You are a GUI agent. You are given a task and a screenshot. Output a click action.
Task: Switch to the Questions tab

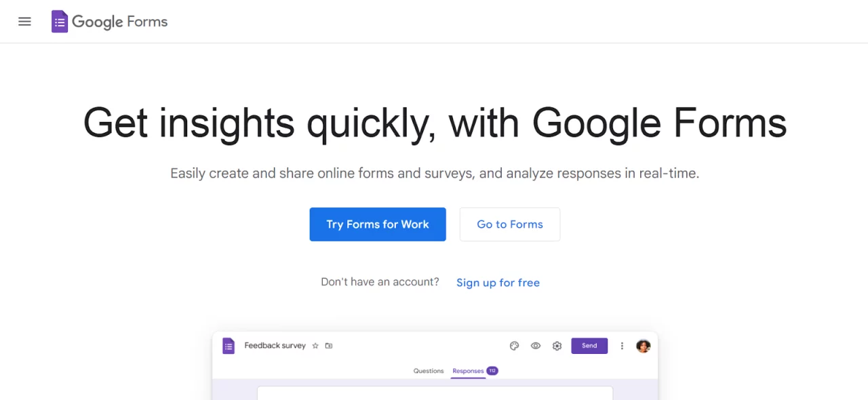pos(428,371)
